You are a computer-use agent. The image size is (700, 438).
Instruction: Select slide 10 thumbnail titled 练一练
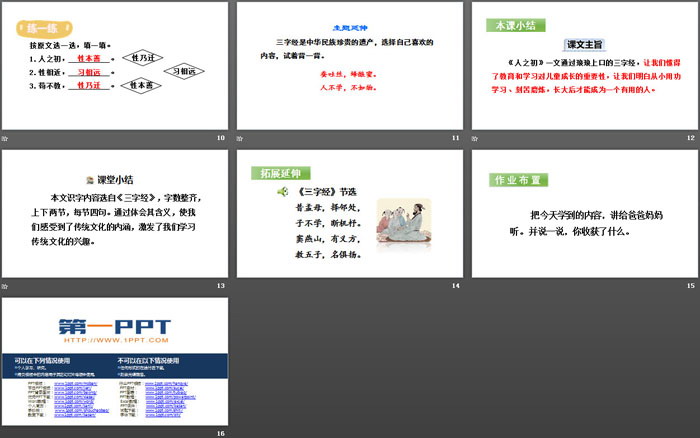pos(115,66)
